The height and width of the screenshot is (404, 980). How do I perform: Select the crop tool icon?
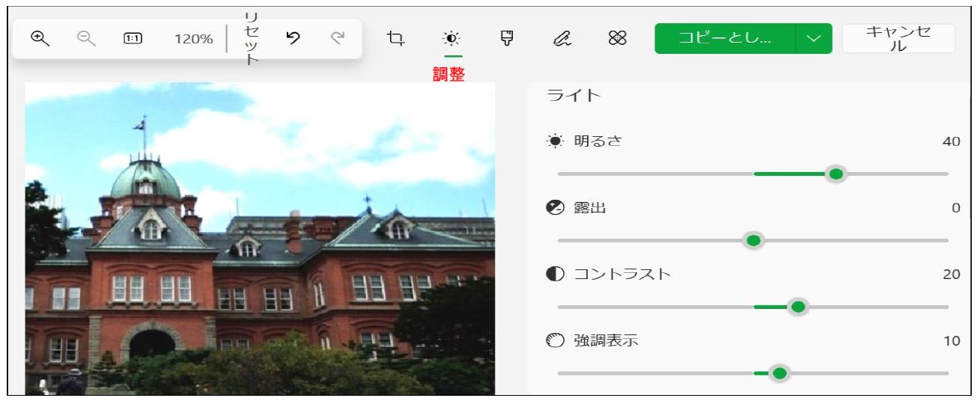click(395, 38)
